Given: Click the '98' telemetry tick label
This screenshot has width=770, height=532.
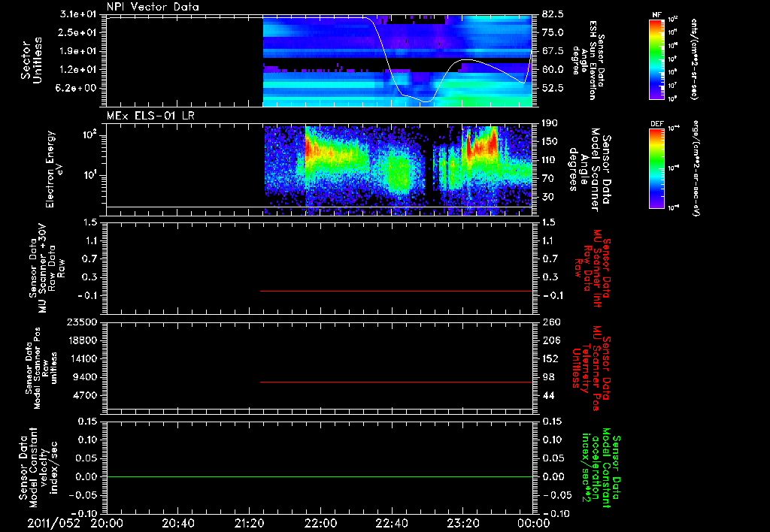Looking at the screenshot, I should pyautogui.click(x=548, y=377).
